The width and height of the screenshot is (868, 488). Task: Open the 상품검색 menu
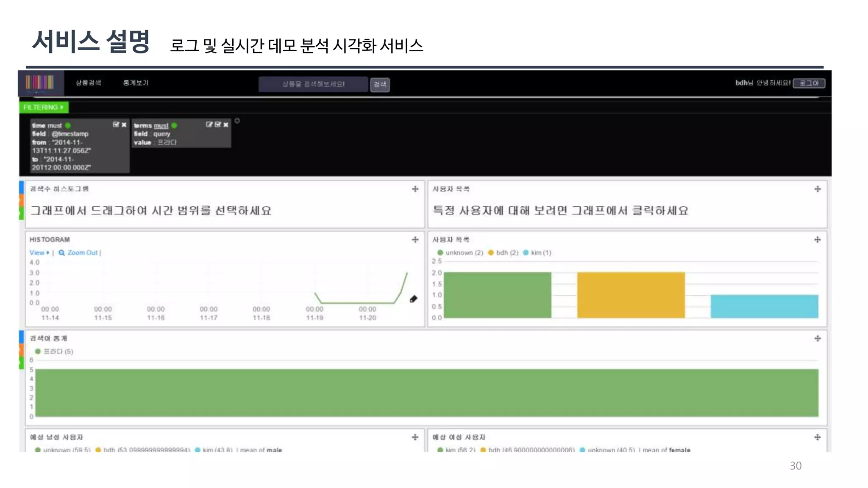(x=88, y=83)
